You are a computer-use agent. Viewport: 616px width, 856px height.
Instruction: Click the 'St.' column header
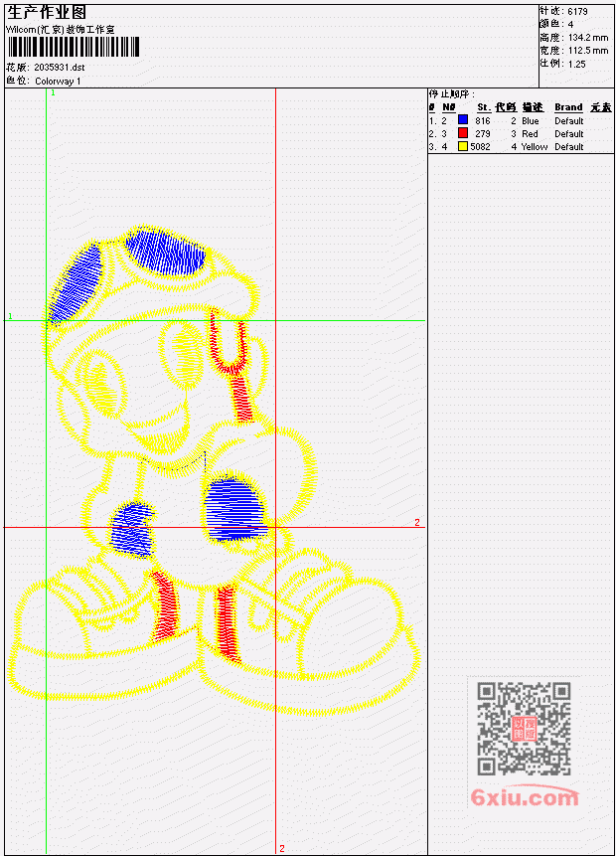484,107
